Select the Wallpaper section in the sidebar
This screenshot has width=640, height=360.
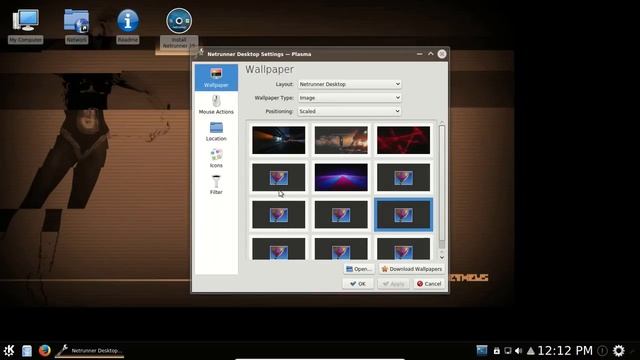tap(216, 77)
